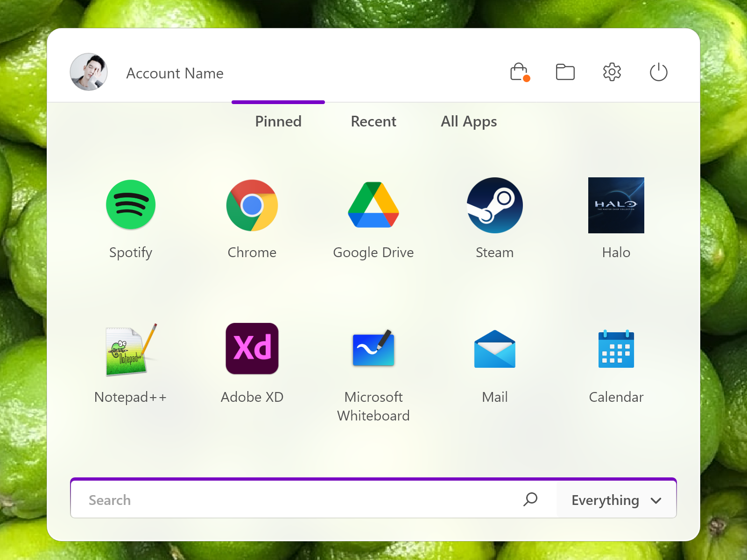Viewport: 747px width, 560px height.
Task: Open the Mail app icon
Action: pos(495,349)
